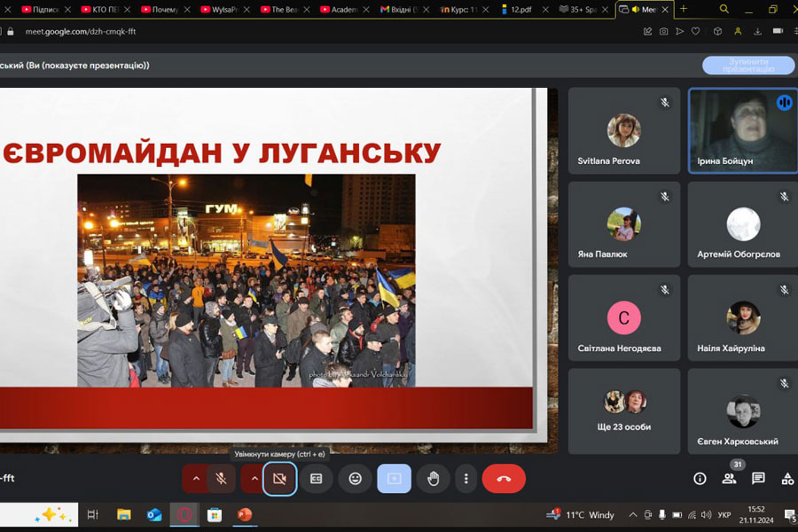Show hidden system tray icons
This screenshot has height=532, width=798.
(x=632, y=514)
